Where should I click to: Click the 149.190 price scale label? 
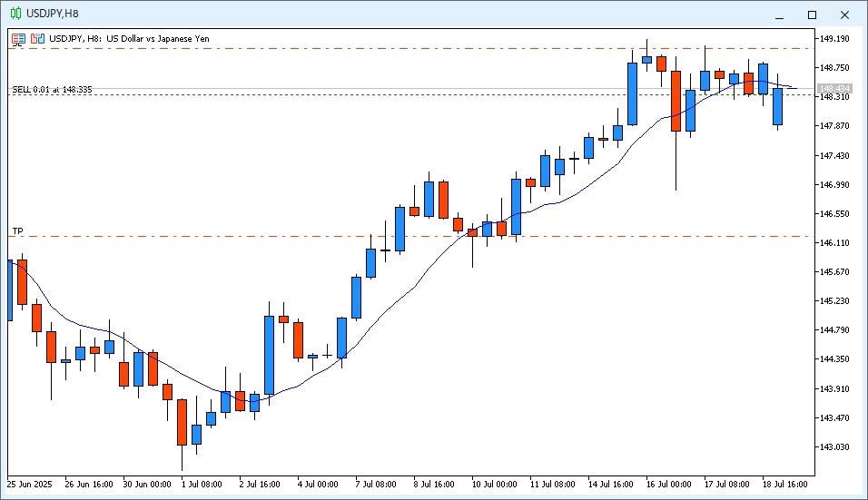pos(834,39)
